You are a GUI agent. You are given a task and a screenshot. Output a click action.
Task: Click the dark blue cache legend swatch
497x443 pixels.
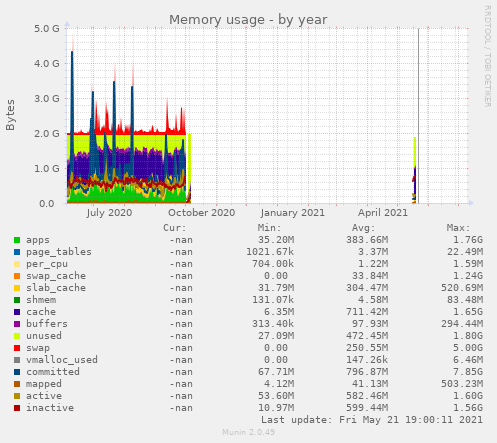[x=17, y=312]
